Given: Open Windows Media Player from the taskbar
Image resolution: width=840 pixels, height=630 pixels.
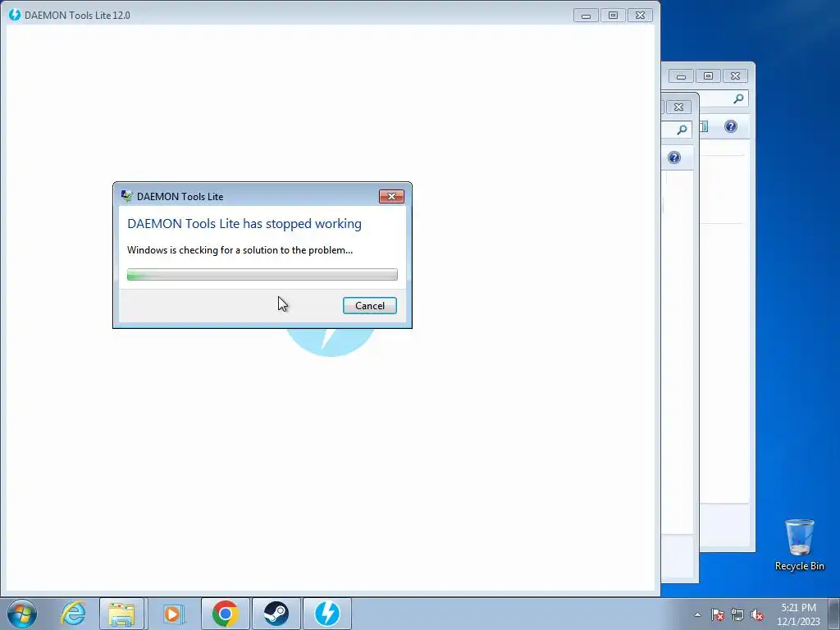Looking at the screenshot, I should coord(173,614).
